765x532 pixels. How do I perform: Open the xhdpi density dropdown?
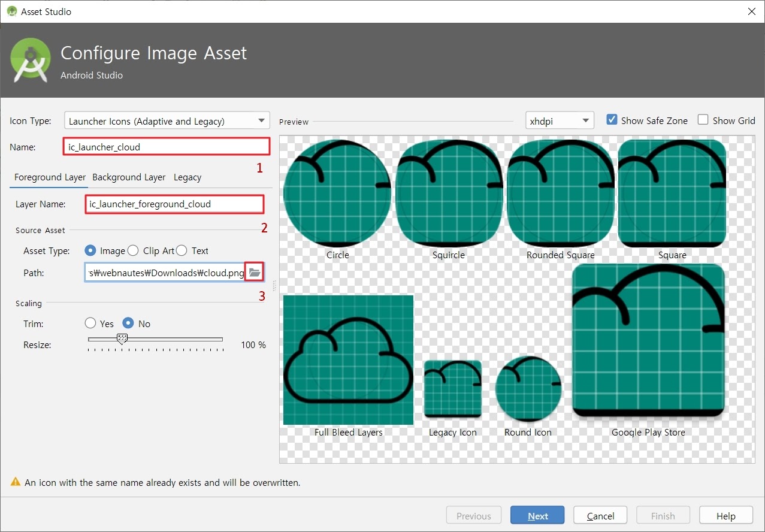click(x=560, y=120)
